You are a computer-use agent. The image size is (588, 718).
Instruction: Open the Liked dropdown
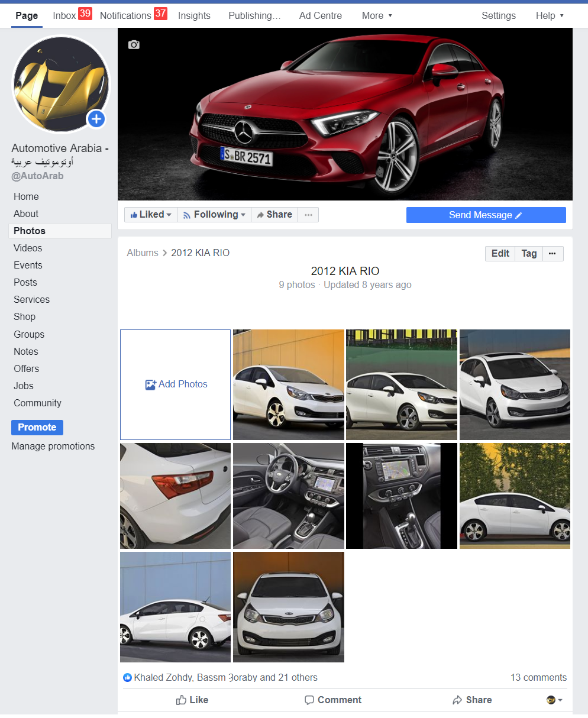[151, 215]
